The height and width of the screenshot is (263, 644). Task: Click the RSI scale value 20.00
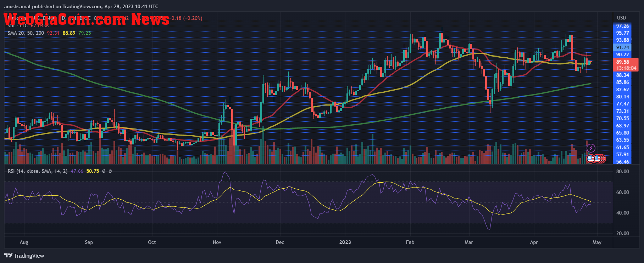(623, 233)
